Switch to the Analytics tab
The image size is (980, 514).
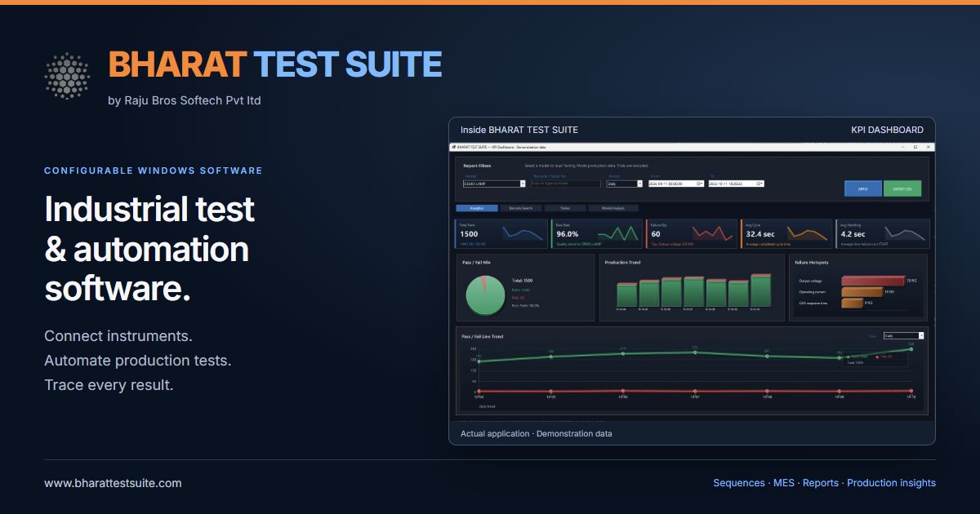click(x=477, y=208)
